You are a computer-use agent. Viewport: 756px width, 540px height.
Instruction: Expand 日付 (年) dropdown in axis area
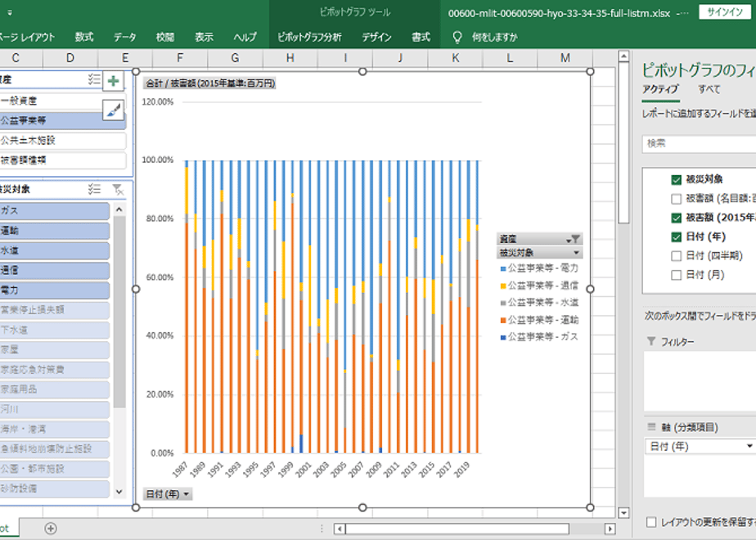coord(749,447)
